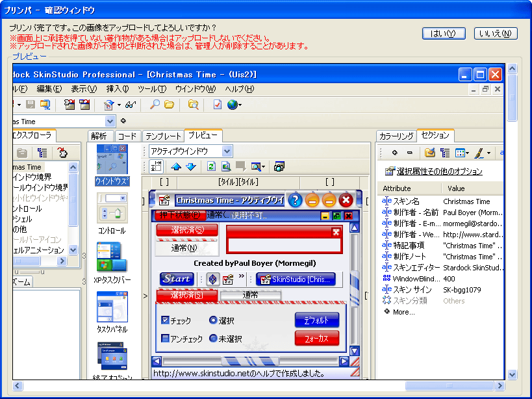The height and width of the screenshot is (399, 532).
Task: Open the アクティブウインドウ dropdown
Action: coord(227,151)
